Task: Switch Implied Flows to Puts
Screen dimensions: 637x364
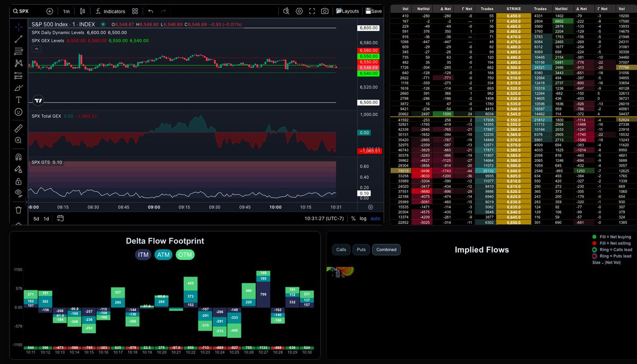Action: [361, 249]
